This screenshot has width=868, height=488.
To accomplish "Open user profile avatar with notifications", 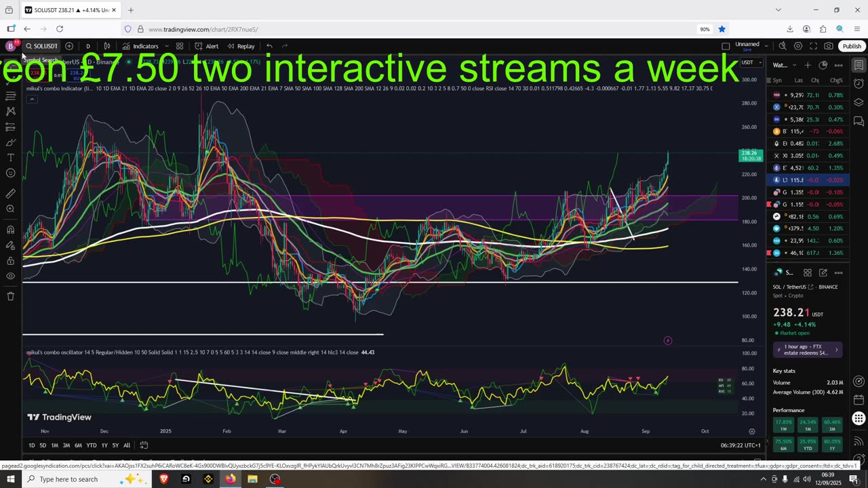I will pyautogui.click(x=10, y=46).
